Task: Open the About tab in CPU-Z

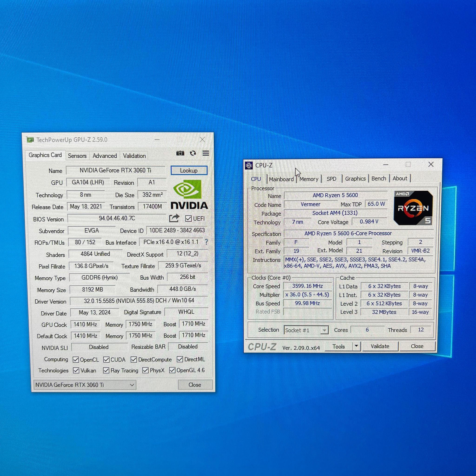Action: click(400, 178)
